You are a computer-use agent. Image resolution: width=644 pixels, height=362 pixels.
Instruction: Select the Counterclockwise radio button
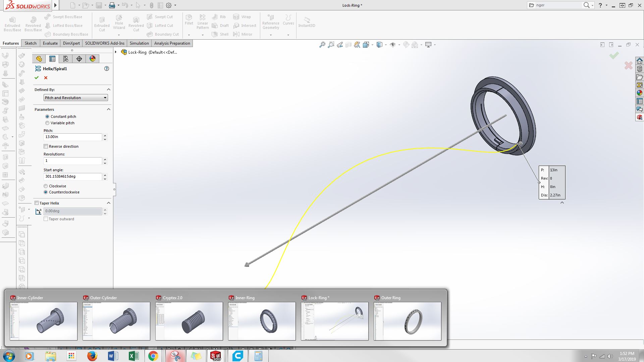[x=46, y=192]
